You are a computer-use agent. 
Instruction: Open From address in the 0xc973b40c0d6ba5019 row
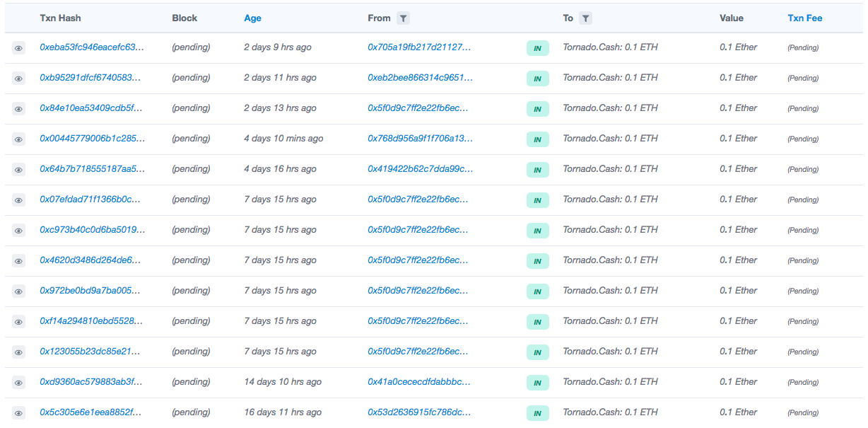point(418,230)
